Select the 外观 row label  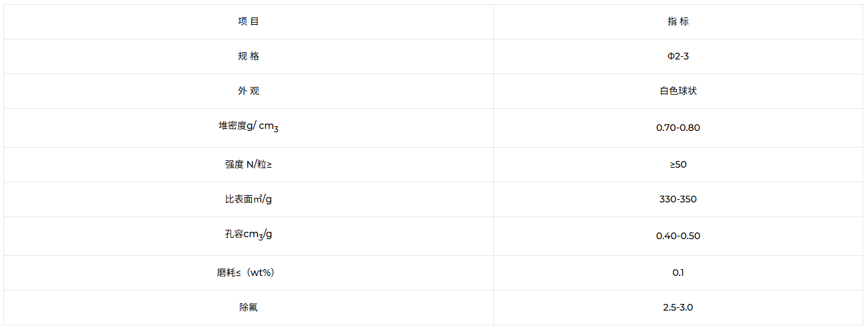(x=249, y=91)
